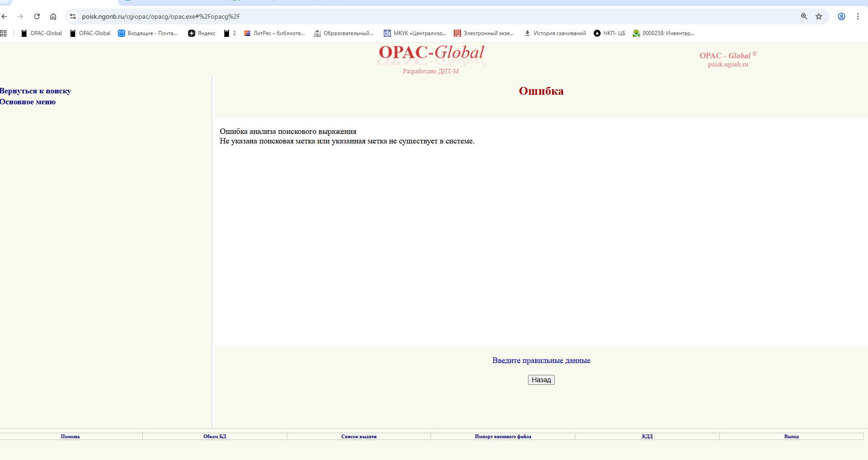Select Помощь in the bottom menu
868x460 pixels.
tap(70, 436)
